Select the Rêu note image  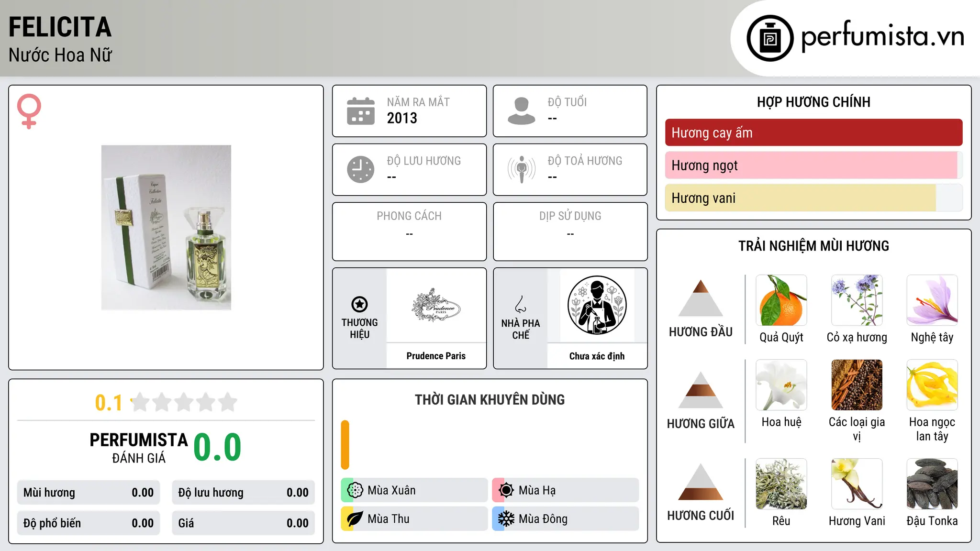pos(781,484)
